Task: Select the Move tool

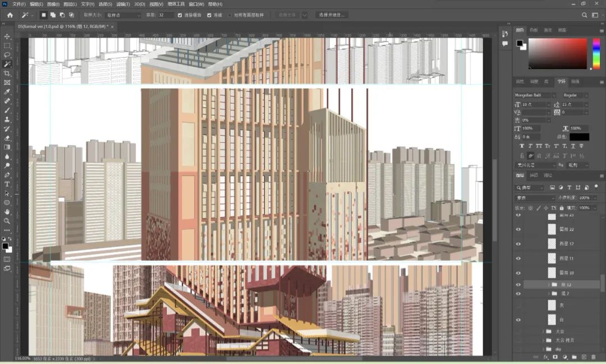Action: click(7, 36)
